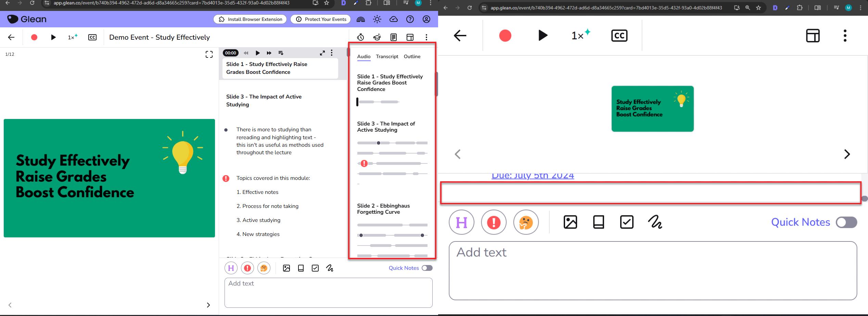Open 1x playback speed beside Demo Event title
Screen dimensions: 868x316
tap(72, 37)
